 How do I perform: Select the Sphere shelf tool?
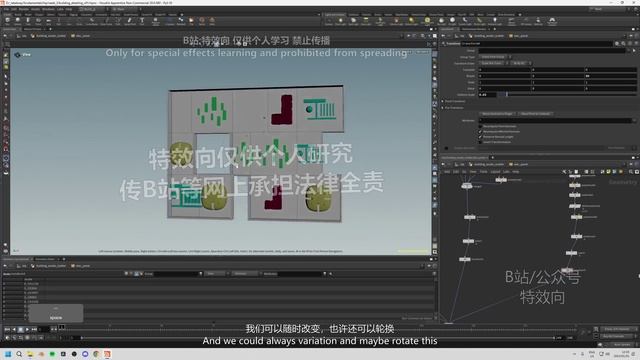[x=18, y=20]
